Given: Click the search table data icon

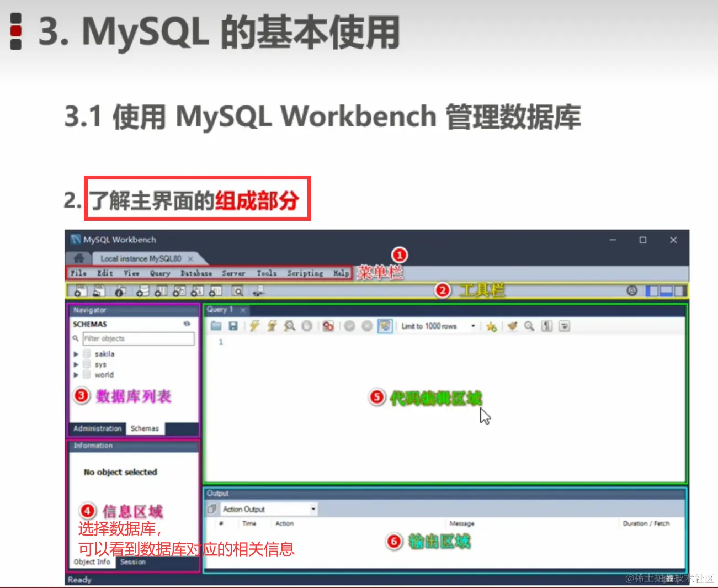Looking at the screenshot, I should point(237,290).
